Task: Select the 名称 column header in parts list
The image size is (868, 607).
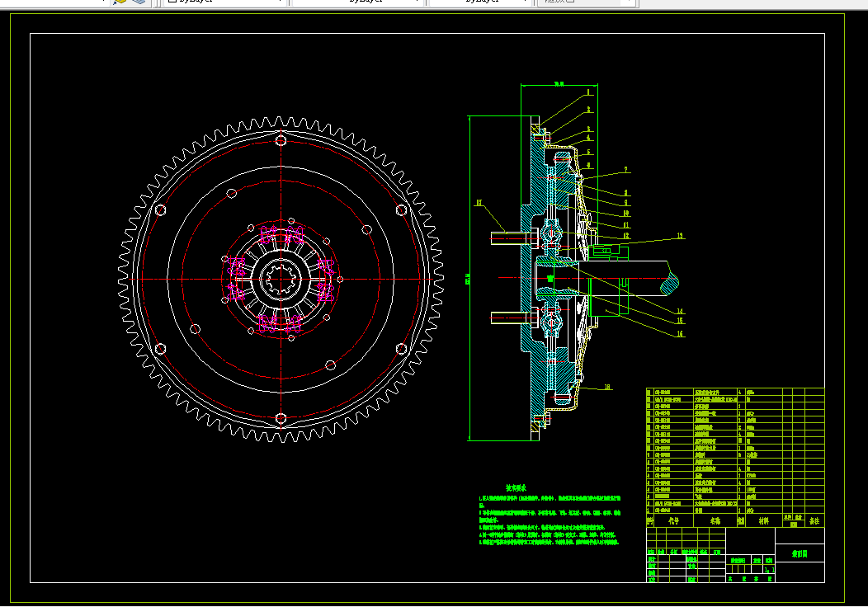Action: click(x=715, y=520)
